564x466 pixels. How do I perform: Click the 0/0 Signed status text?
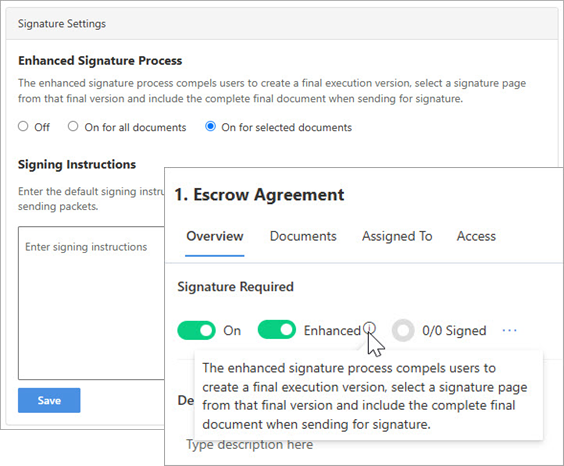[x=454, y=330]
